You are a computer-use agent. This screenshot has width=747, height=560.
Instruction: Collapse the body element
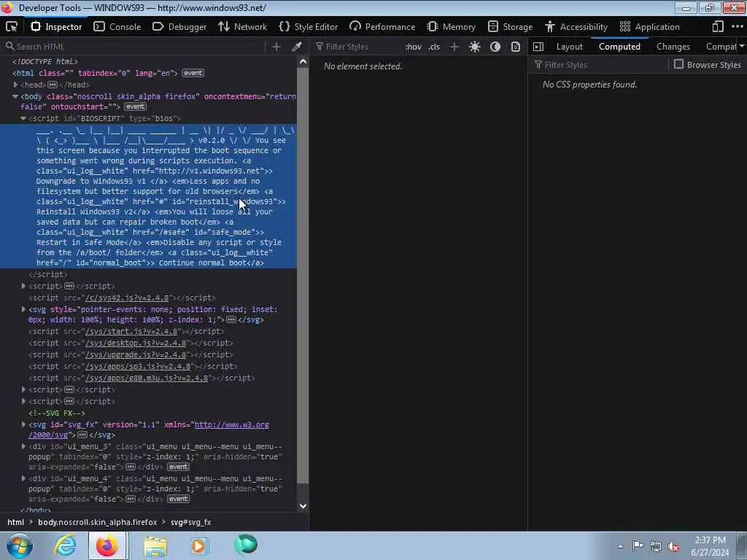[15, 96]
